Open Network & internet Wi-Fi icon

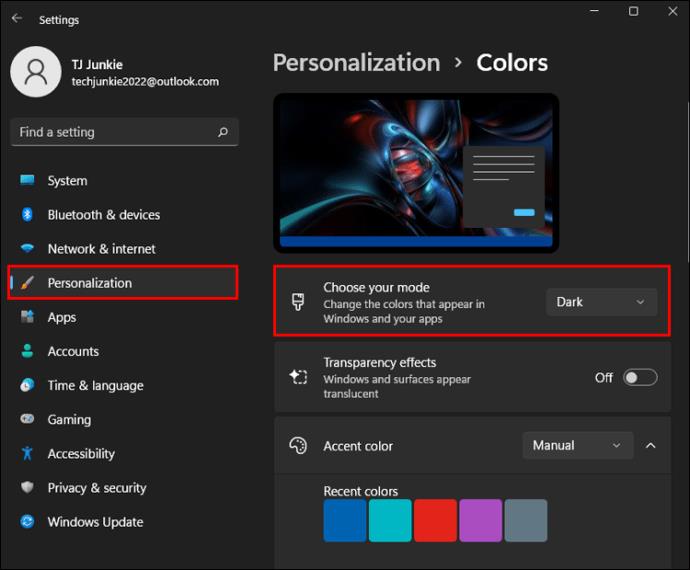pos(27,248)
